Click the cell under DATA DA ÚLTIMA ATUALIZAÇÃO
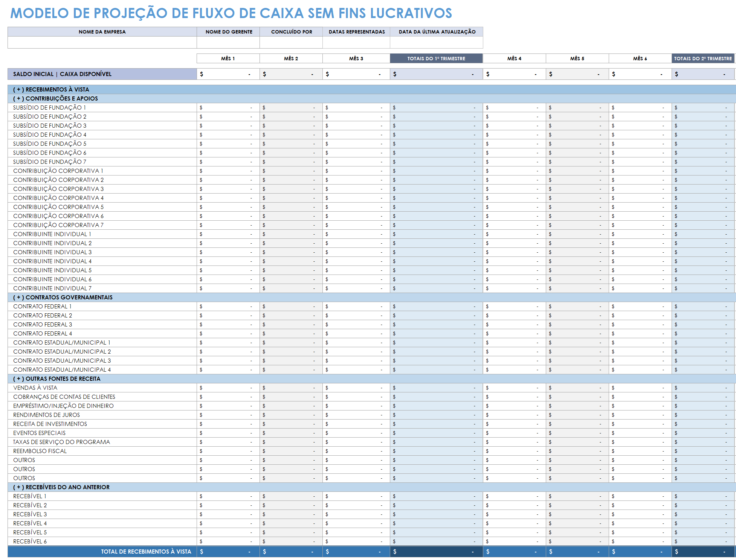 pos(437,43)
